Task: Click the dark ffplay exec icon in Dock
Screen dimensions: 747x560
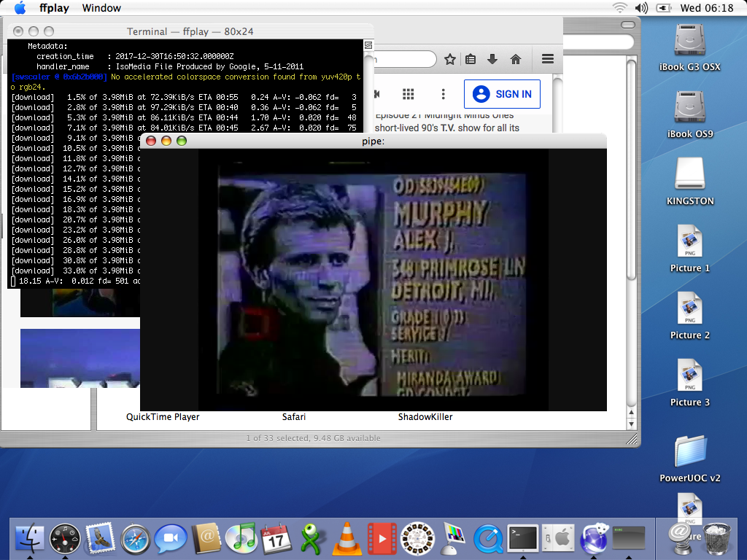Action: click(629, 538)
